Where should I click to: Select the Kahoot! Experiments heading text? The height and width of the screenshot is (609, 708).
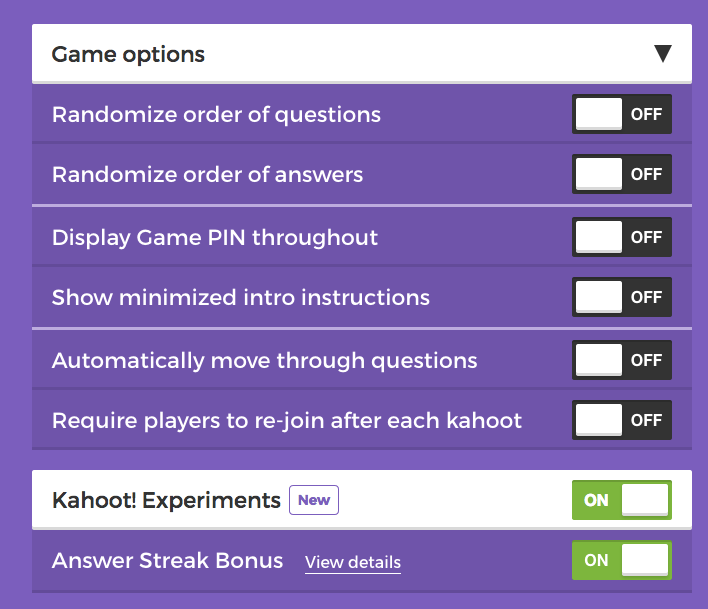pyautogui.click(x=166, y=500)
